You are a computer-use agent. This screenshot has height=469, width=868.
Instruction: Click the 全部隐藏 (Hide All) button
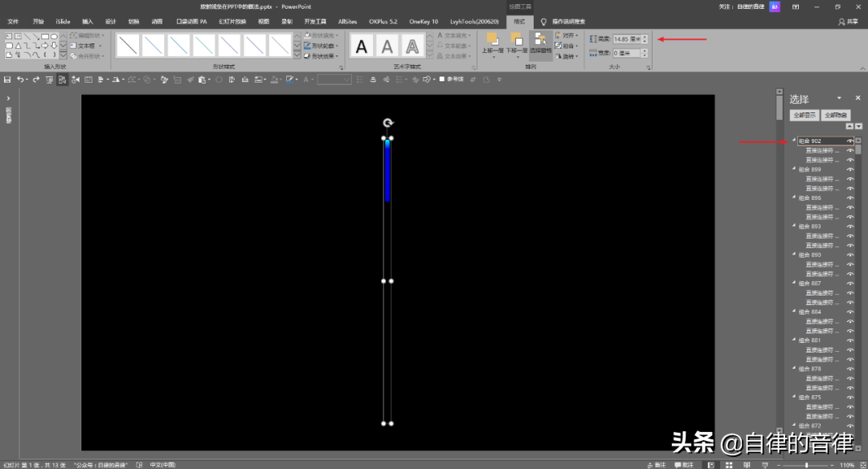coord(835,115)
